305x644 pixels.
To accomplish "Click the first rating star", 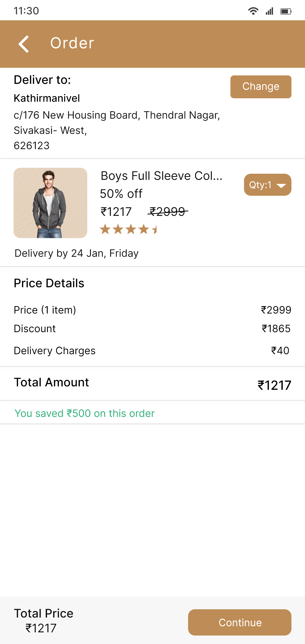I will pos(105,229).
